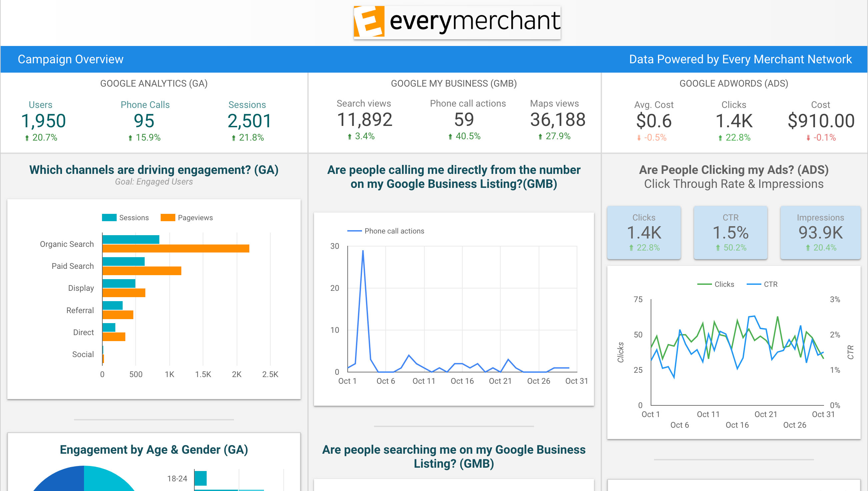This screenshot has height=491, width=868.
Task: Click the Goal: Engaged Users subtitle
Action: (154, 182)
